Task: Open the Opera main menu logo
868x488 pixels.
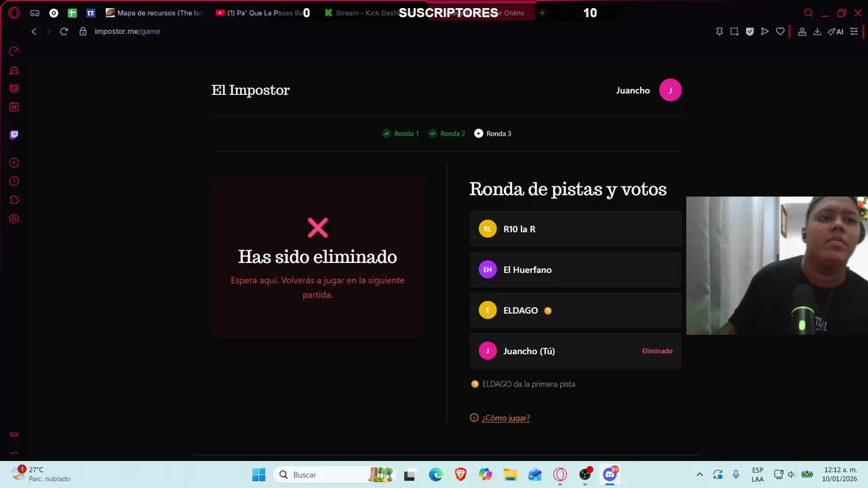Action: pos(14,13)
